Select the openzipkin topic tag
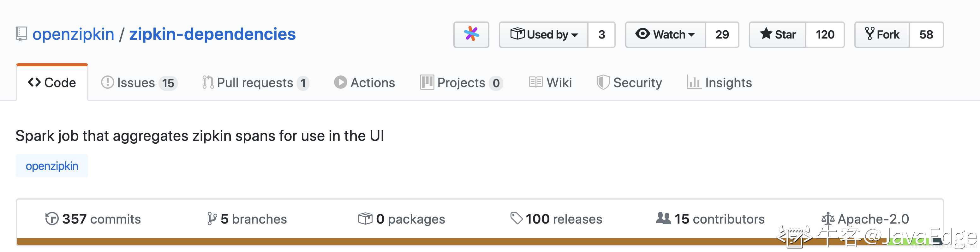The width and height of the screenshot is (980, 252). coord(52,166)
